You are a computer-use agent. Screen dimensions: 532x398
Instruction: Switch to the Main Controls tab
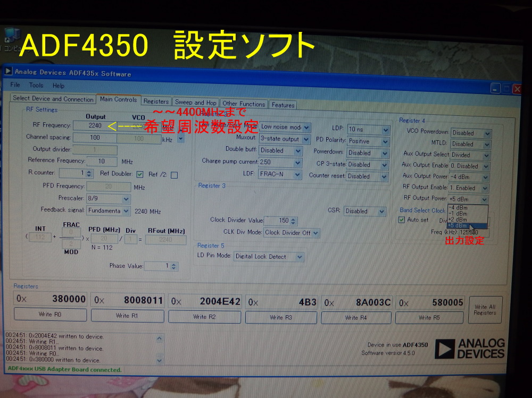pos(118,99)
